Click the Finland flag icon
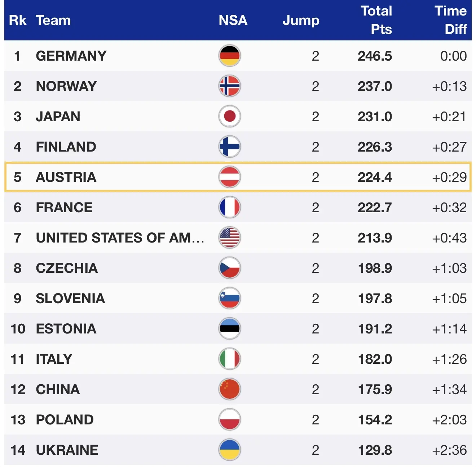Image resolution: width=476 pixels, height=467 pixels. (230, 147)
